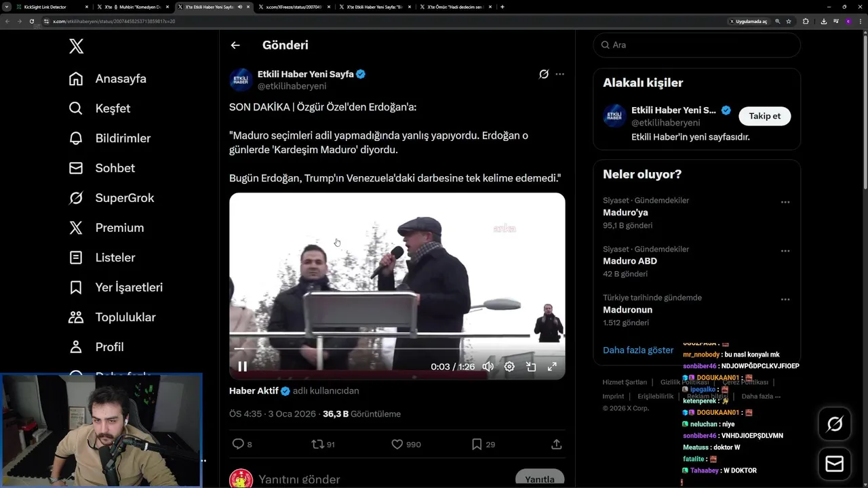The height and width of the screenshot is (488, 868).
Task: Enter video fullscreen mode
Action: coord(552,367)
